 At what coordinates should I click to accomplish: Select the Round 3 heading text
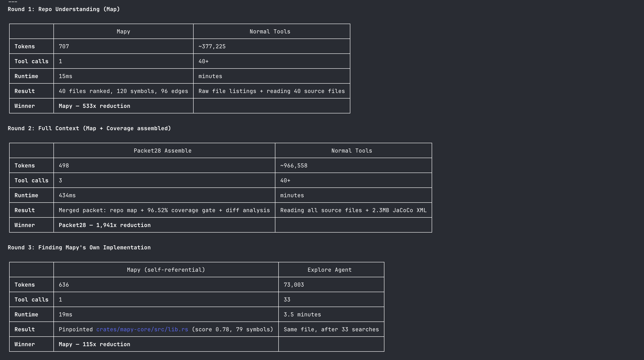click(x=79, y=247)
